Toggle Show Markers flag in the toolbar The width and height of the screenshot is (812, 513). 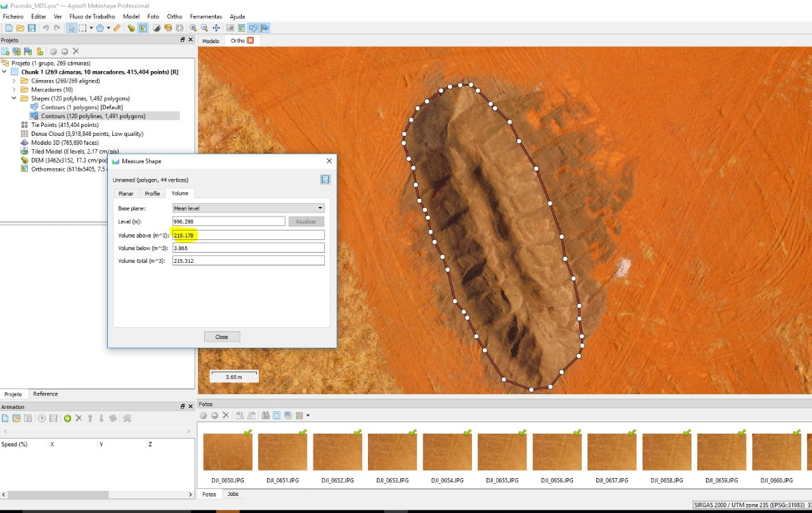coord(265,28)
